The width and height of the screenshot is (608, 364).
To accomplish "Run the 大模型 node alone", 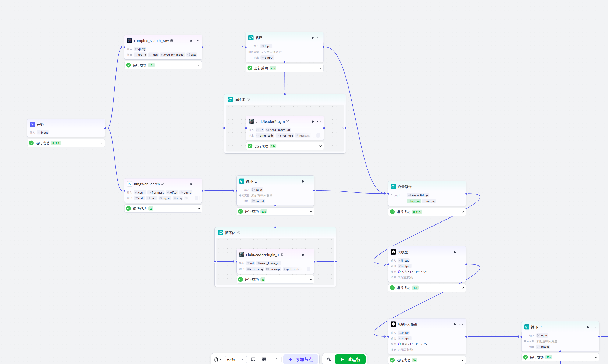I will pos(455,252).
